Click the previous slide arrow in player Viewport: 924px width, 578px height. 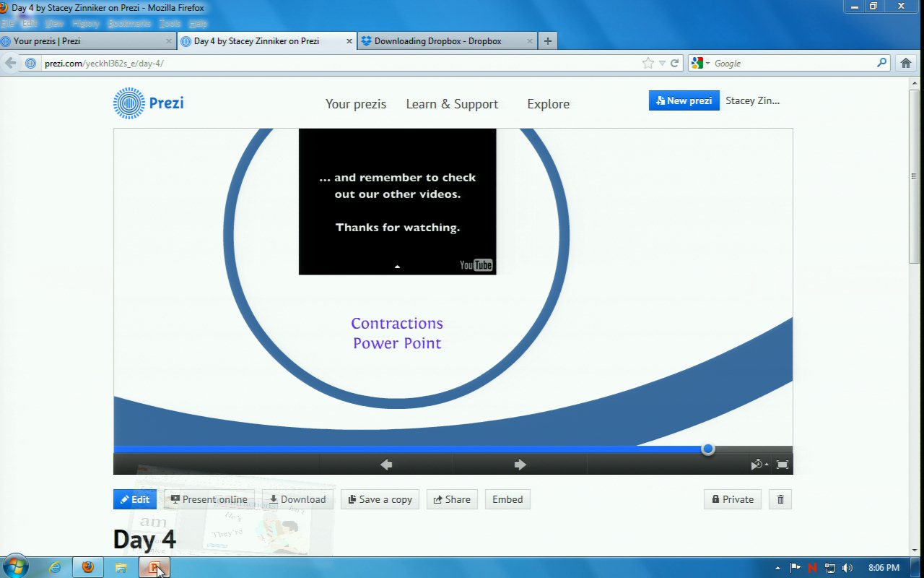(386, 465)
